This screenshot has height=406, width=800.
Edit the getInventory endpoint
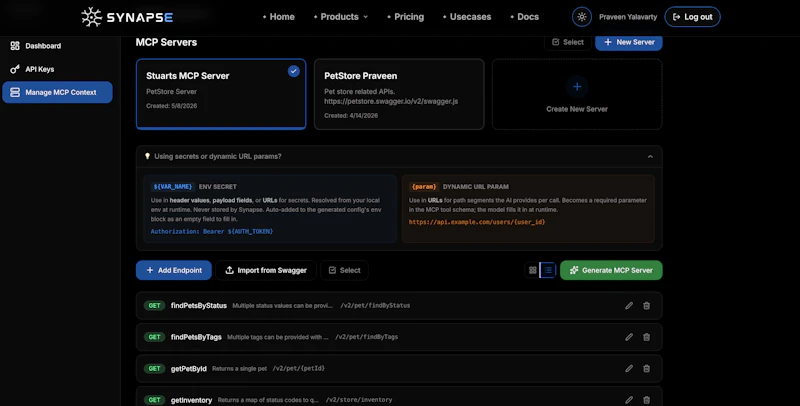click(x=629, y=400)
